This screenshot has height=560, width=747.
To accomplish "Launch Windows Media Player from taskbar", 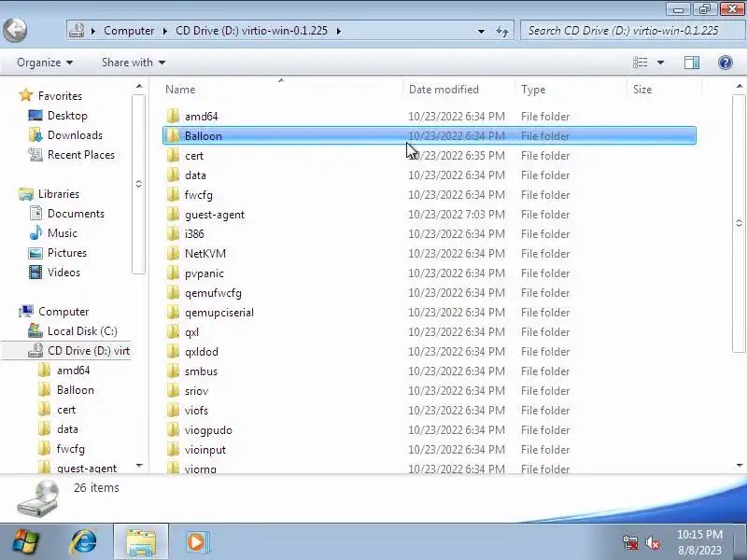I will coord(196,542).
